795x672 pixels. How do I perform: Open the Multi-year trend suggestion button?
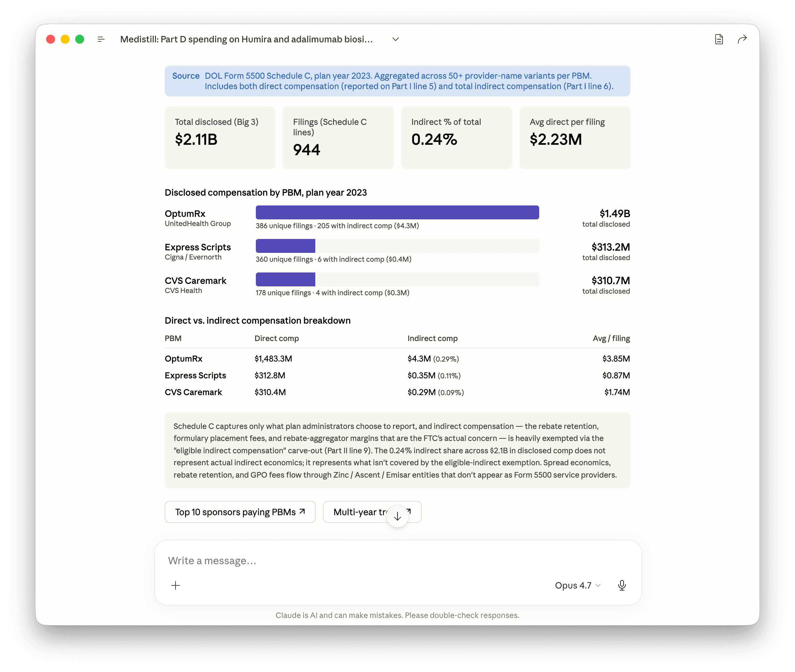coord(372,512)
